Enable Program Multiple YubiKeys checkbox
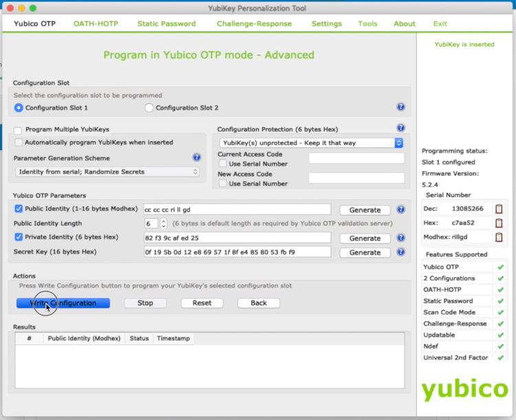The width and height of the screenshot is (516, 420). [18, 131]
